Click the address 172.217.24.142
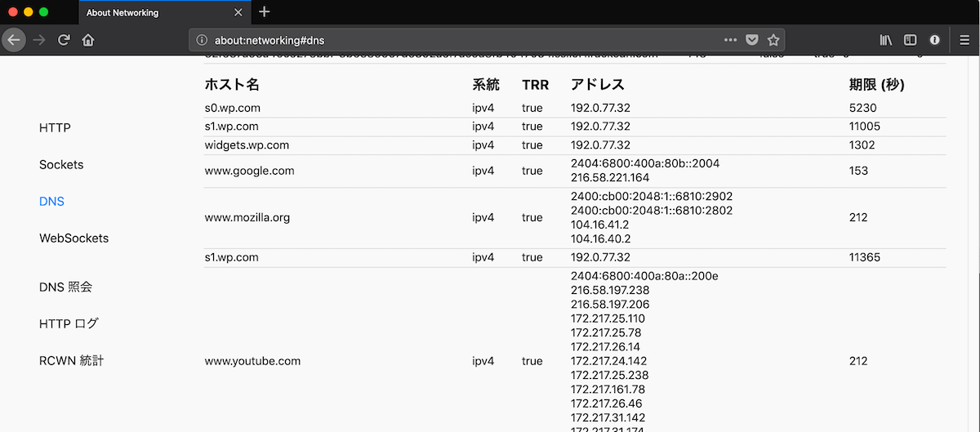980x432 pixels. [x=608, y=361]
